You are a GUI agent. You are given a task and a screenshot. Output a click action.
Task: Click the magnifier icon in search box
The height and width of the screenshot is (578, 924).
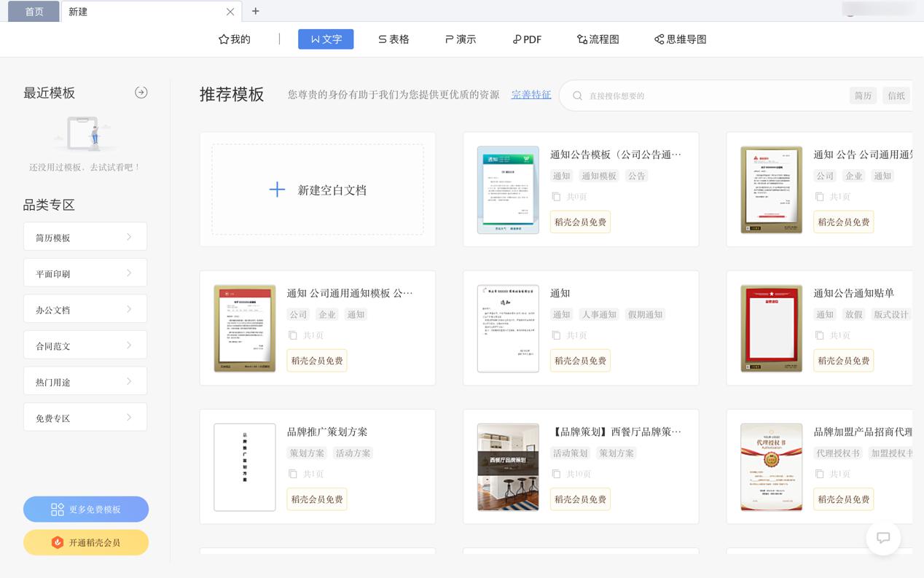[x=577, y=95]
